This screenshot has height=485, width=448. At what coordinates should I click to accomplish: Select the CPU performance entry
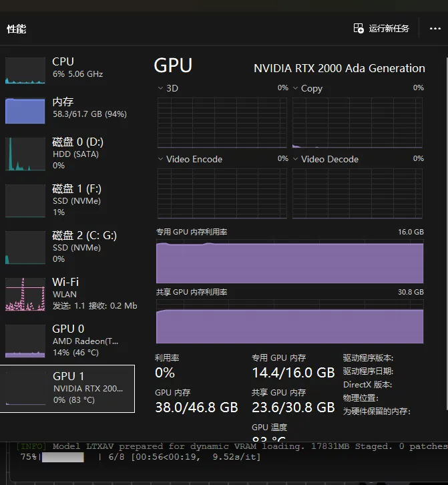(67, 70)
